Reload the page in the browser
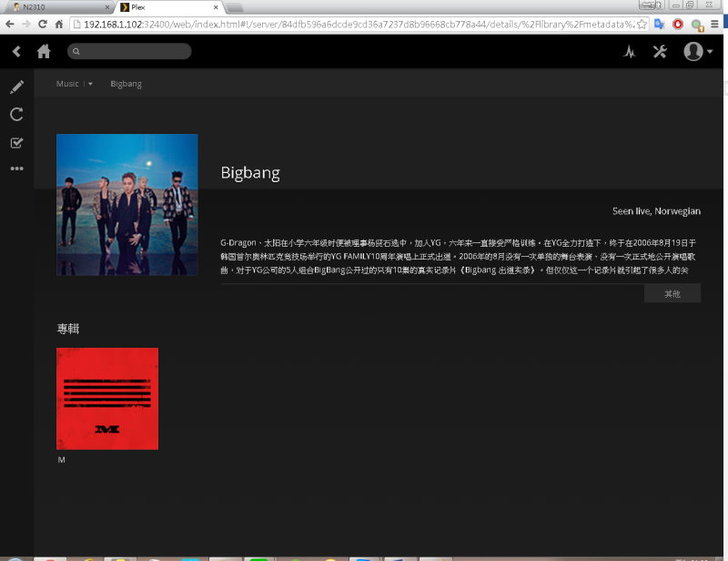728x561 pixels. [x=43, y=23]
